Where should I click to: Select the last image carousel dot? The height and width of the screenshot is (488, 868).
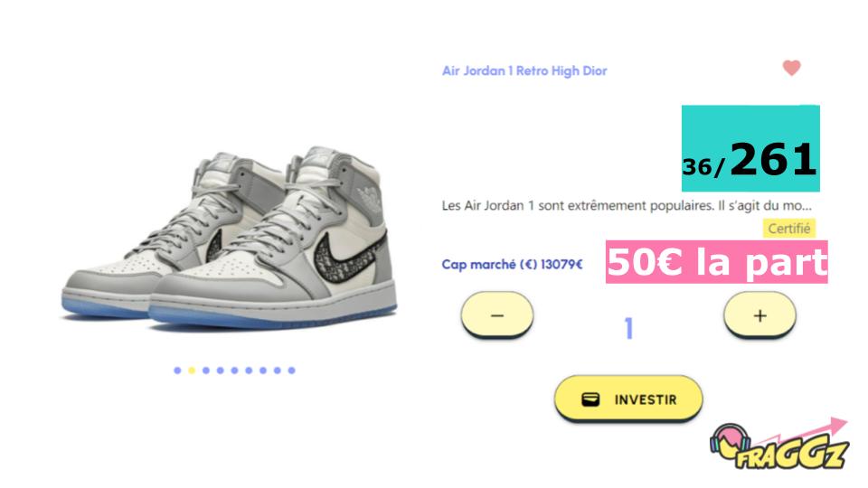click(292, 371)
